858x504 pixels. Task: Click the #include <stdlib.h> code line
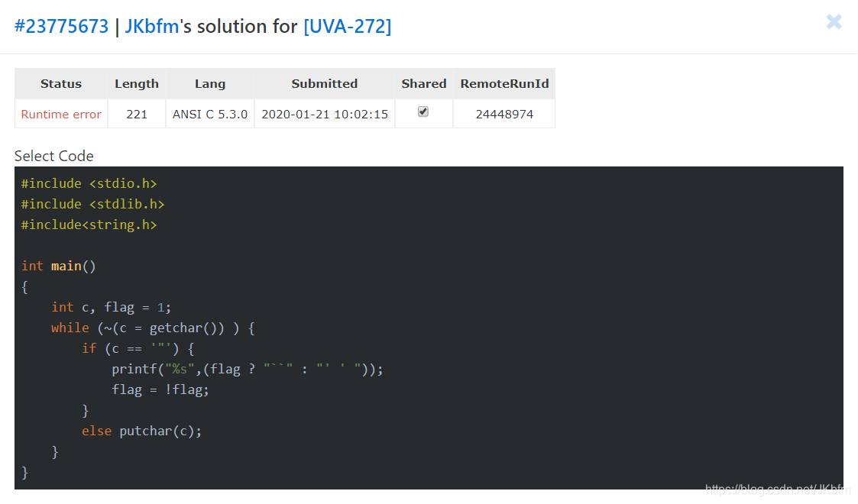(x=93, y=205)
